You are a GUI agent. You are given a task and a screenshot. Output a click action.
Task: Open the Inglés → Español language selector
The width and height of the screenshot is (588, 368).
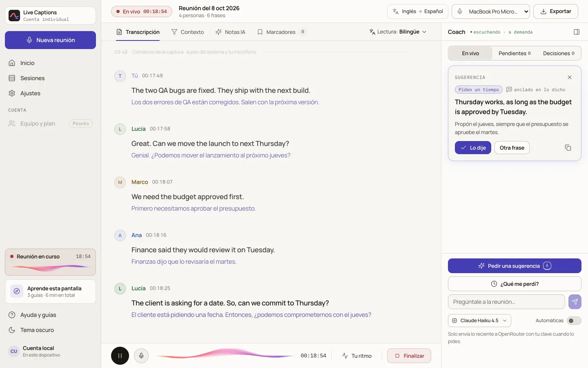418,11
